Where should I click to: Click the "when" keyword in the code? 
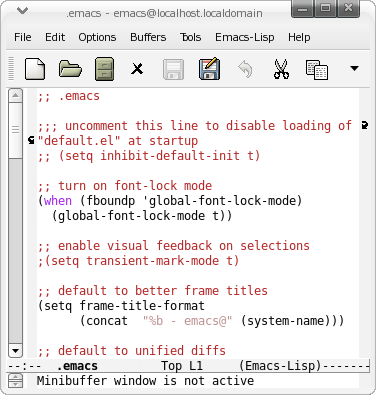tap(58, 201)
